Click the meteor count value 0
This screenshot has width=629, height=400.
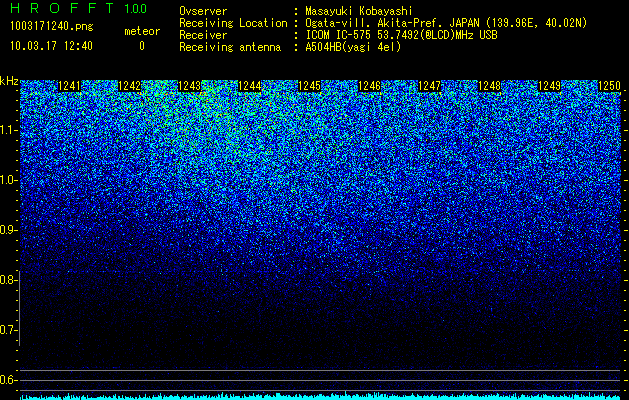coord(142,46)
